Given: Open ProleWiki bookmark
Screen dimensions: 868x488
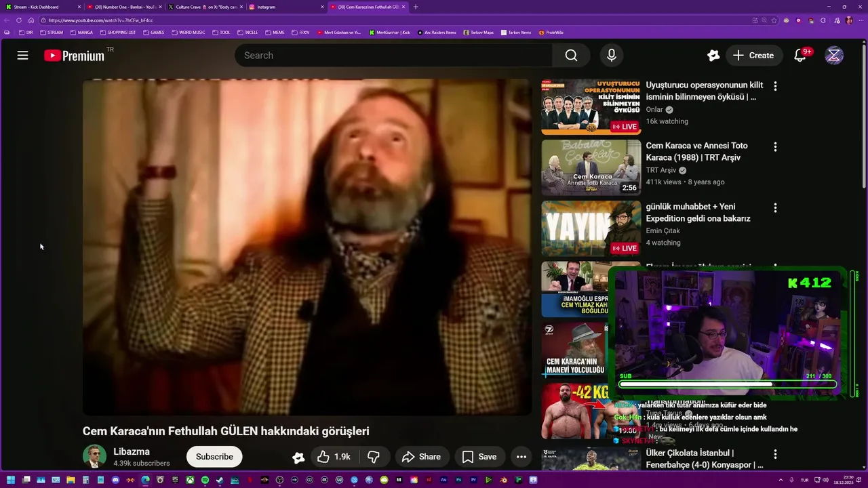Looking at the screenshot, I should coord(551,32).
